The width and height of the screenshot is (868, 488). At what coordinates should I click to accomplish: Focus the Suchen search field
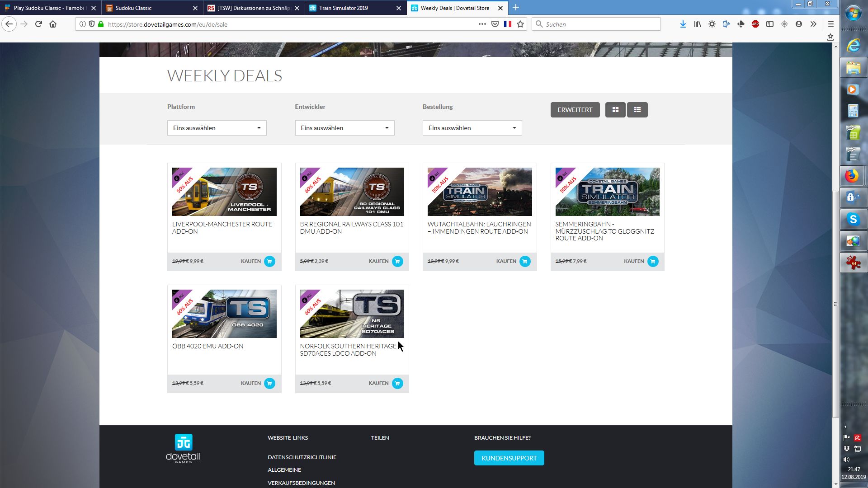click(597, 24)
